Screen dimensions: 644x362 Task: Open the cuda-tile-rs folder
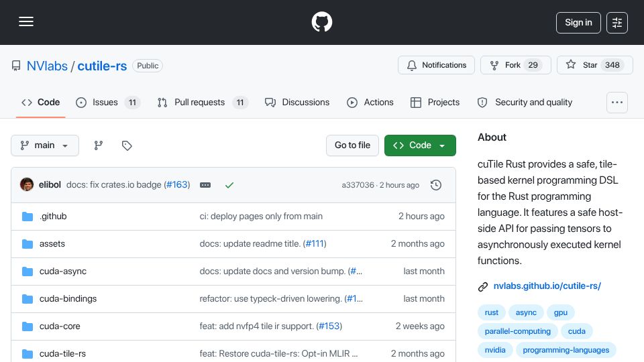(x=62, y=354)
